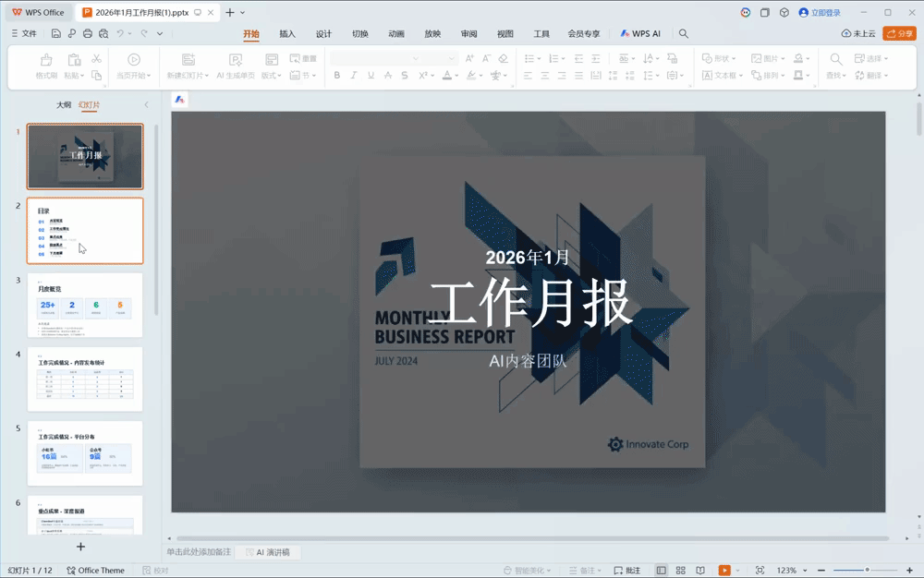Open Print Preview from quick access toolbar
The height and width of the screenshot is (578, 924).
(103, 33)
